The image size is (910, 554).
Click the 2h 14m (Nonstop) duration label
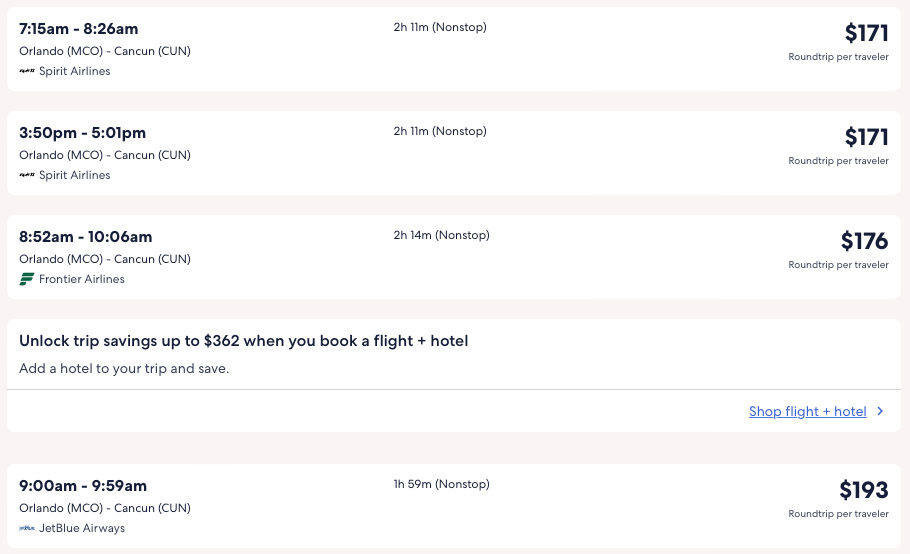tap(441, 236)
